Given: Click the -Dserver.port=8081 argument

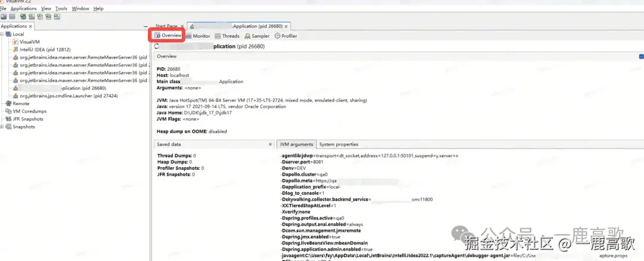Looking at the screenshot, I should pos(302,162).
